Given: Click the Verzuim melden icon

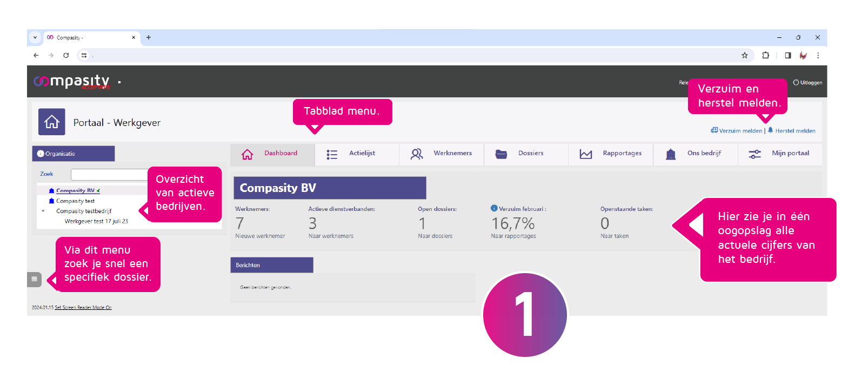Looking at the screenshot, I should coord(714,130).
